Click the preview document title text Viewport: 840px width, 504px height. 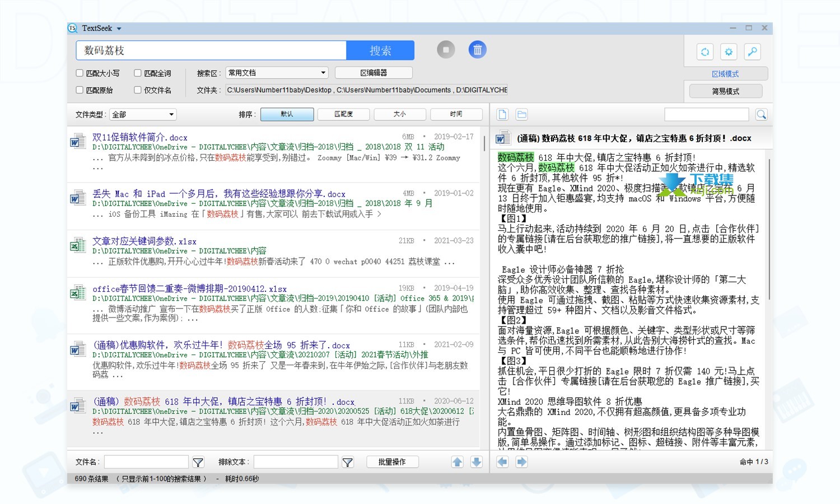634,138
